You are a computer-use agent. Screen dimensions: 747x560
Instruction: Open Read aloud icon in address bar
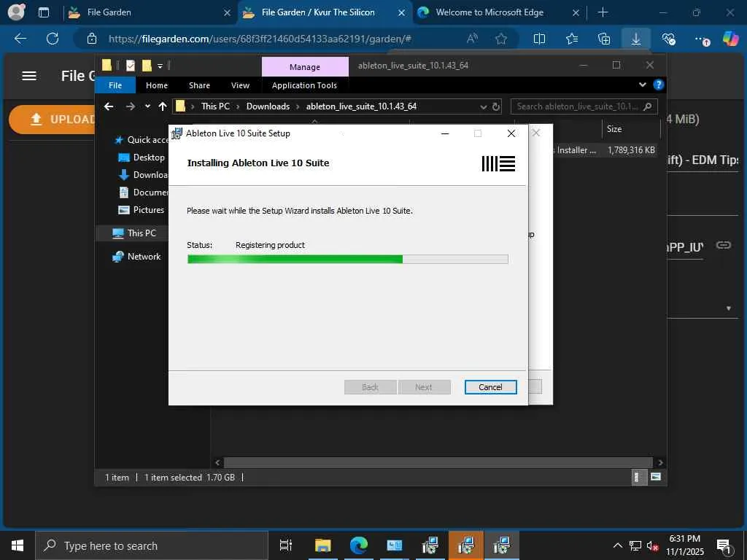click(x=472, y=39)
